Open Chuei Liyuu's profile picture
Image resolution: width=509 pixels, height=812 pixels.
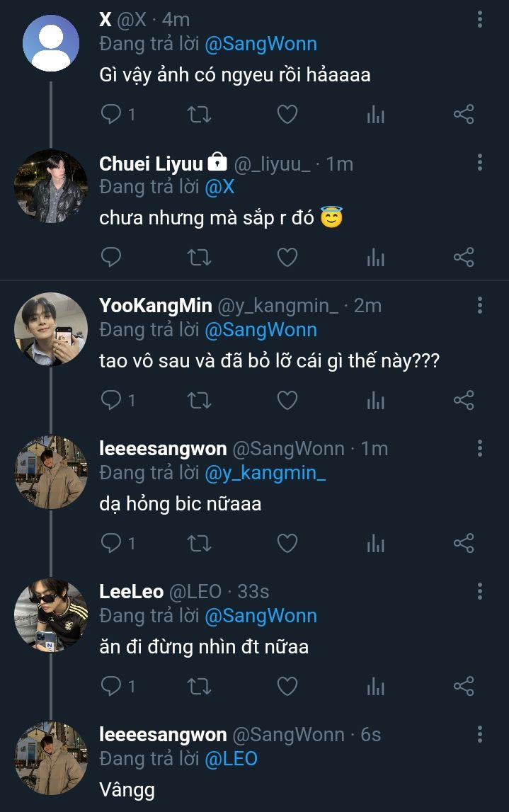tap(51, 185)
